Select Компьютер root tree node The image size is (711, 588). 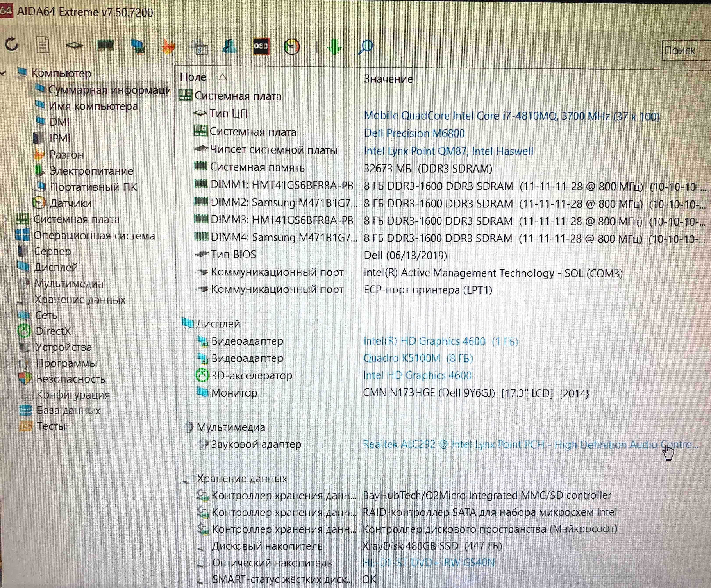61,73
